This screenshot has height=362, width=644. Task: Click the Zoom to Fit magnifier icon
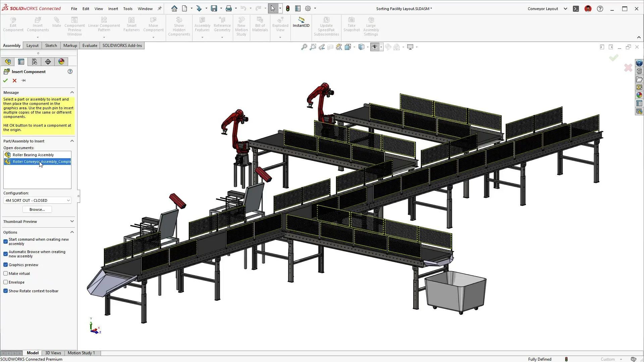coord(304,47)
